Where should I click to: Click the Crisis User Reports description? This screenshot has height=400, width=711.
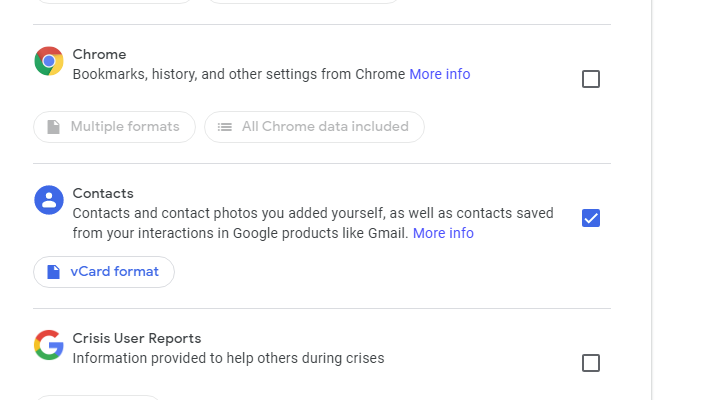229,358
